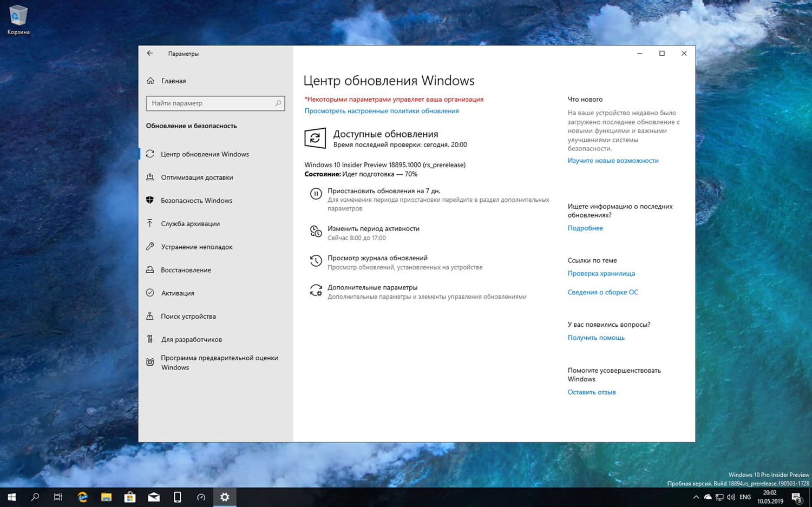812x507 pixels.
Task: Open Для разработчиков settings
Action: (x=191, y=339)
